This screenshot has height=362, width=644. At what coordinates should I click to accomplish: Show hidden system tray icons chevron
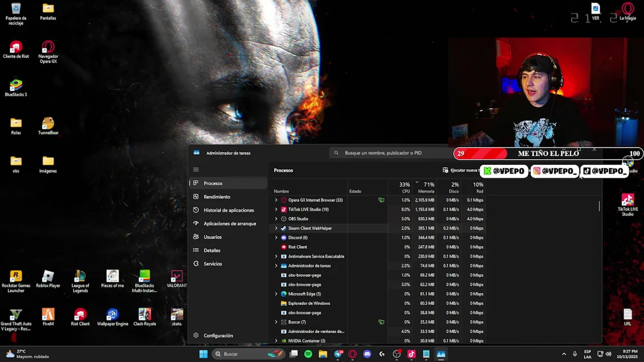point(564,354)
